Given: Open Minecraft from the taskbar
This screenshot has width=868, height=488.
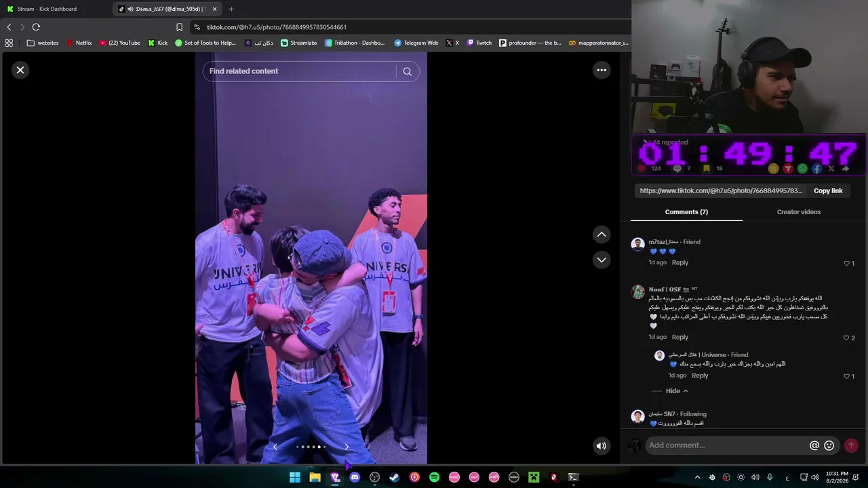Looking at the screenshot, I should pyautogui.click(x=534, y=477).
